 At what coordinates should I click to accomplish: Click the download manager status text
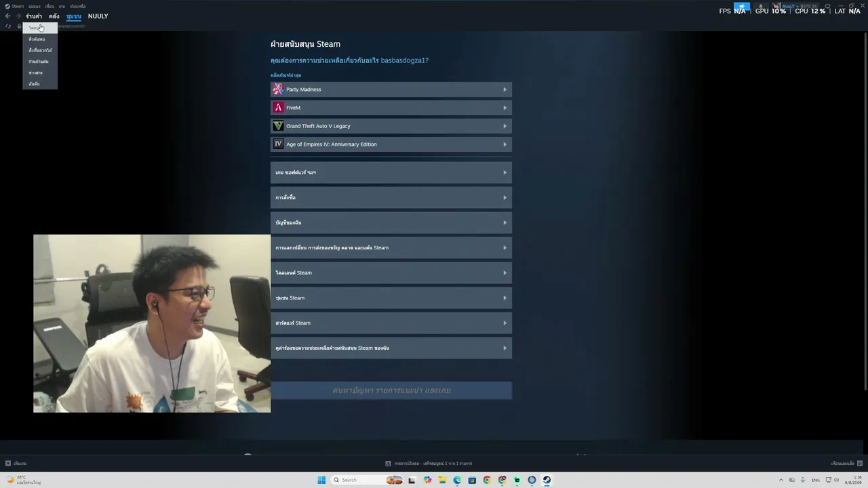tap(433, 464)
